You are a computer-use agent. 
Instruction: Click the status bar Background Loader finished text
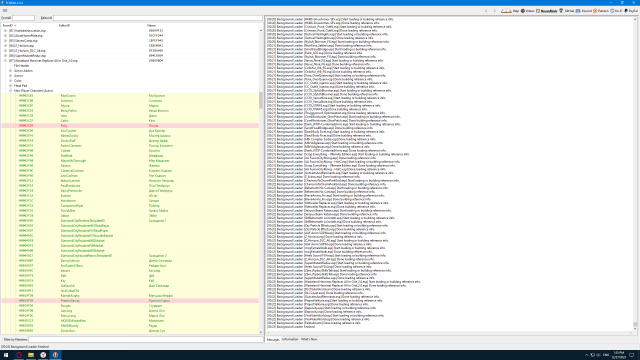tap(25, 347)
